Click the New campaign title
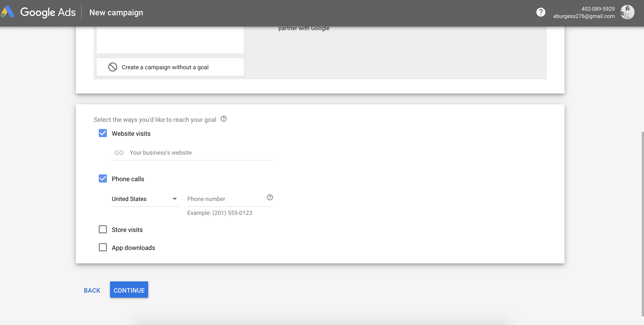This screenshot has width=644, height=325. coord(116,13)
